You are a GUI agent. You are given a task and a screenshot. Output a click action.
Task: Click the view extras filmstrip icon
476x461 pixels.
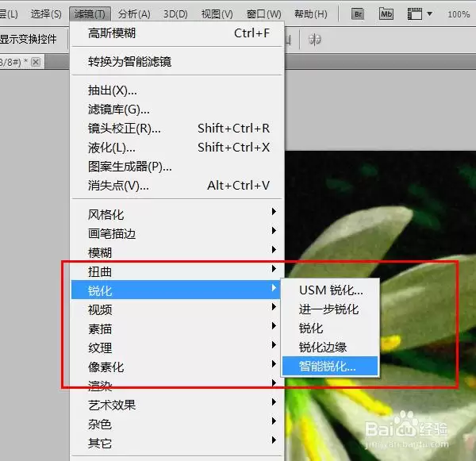tap(415, 14)
